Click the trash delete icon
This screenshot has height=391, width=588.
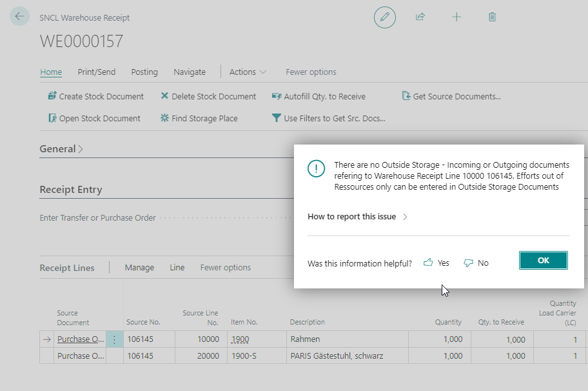pyautogui.click(x=492, y=17)
